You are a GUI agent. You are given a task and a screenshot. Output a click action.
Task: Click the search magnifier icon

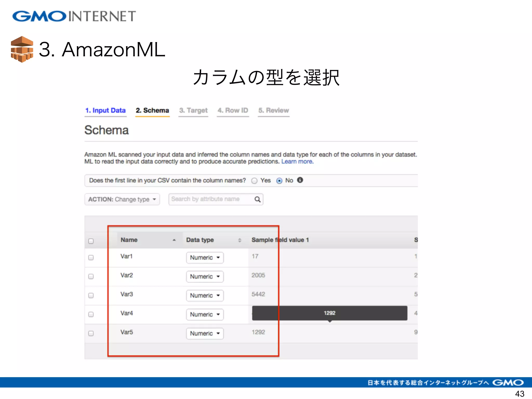pos(257,199)
